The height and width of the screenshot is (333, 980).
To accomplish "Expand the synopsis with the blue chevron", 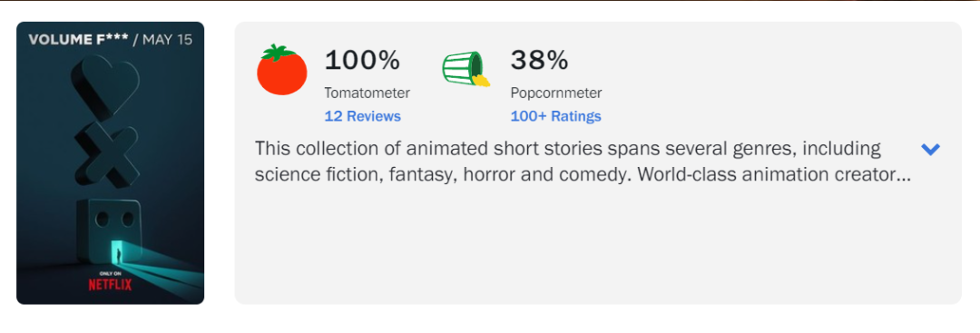I will point(931,150).
